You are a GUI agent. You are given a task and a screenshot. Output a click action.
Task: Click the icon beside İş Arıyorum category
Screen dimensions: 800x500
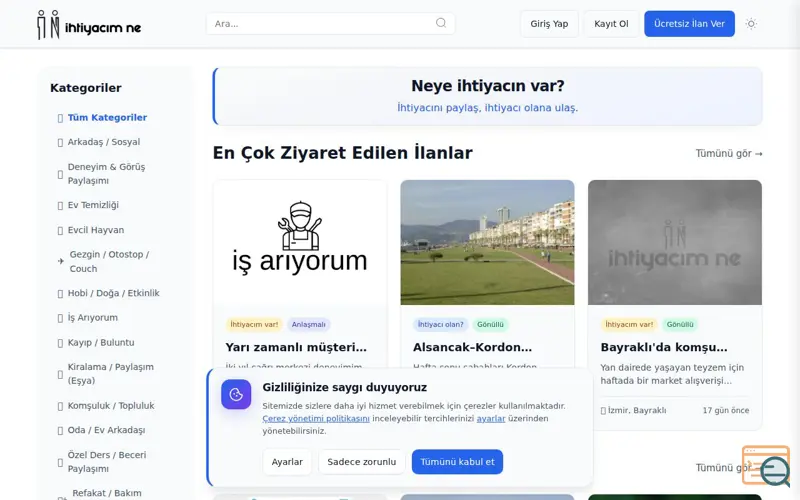point(60,318)
